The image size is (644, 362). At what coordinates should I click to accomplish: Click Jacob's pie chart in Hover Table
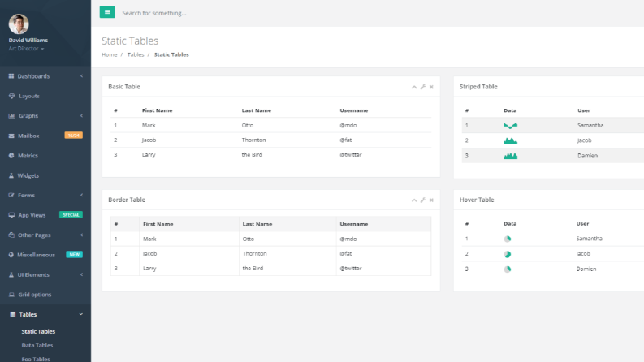coord(508,254)
